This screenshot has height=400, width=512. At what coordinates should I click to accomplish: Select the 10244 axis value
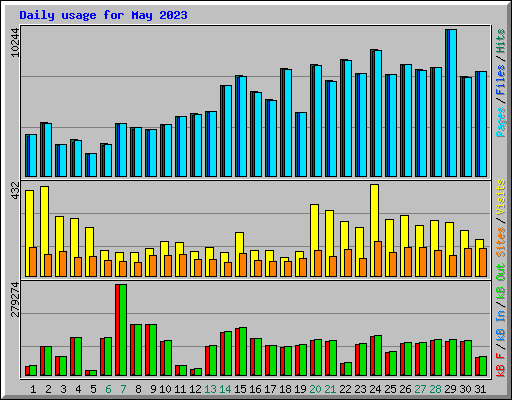(15, 42)
